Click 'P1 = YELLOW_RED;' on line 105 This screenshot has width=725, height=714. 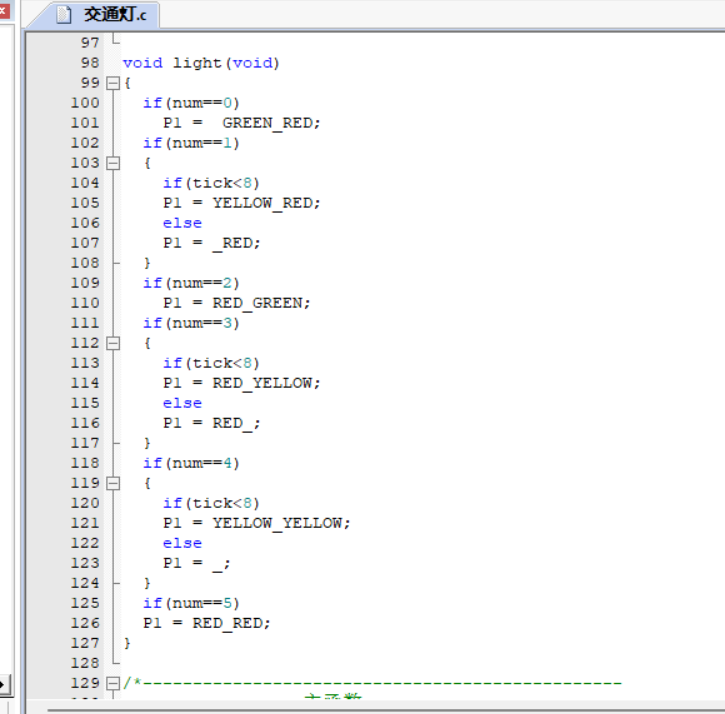click(241, 203)
